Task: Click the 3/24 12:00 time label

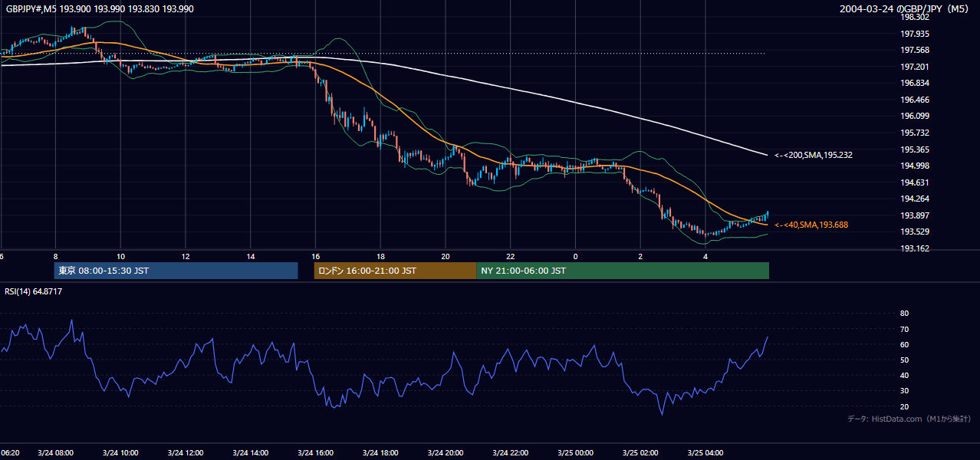Action: pyautogui.click(x=186, y=453)
